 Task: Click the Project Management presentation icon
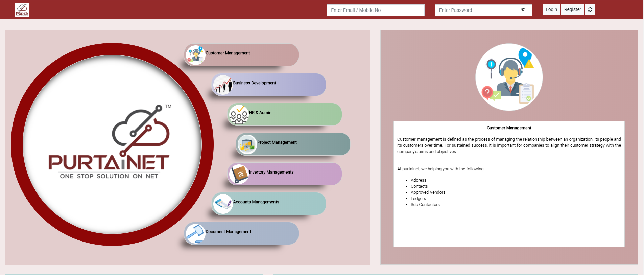tap(247, 144)
